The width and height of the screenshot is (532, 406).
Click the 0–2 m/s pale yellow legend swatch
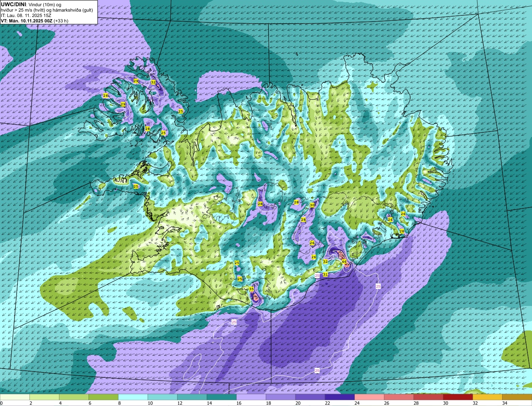(15, 397)
